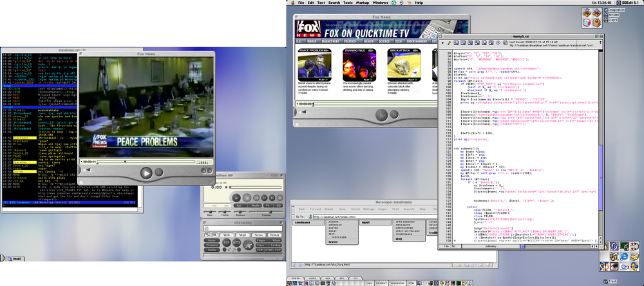Click the Traffic button in Interarchy
Viewport: 644px width, 286px height.
[x=213, y=250]
